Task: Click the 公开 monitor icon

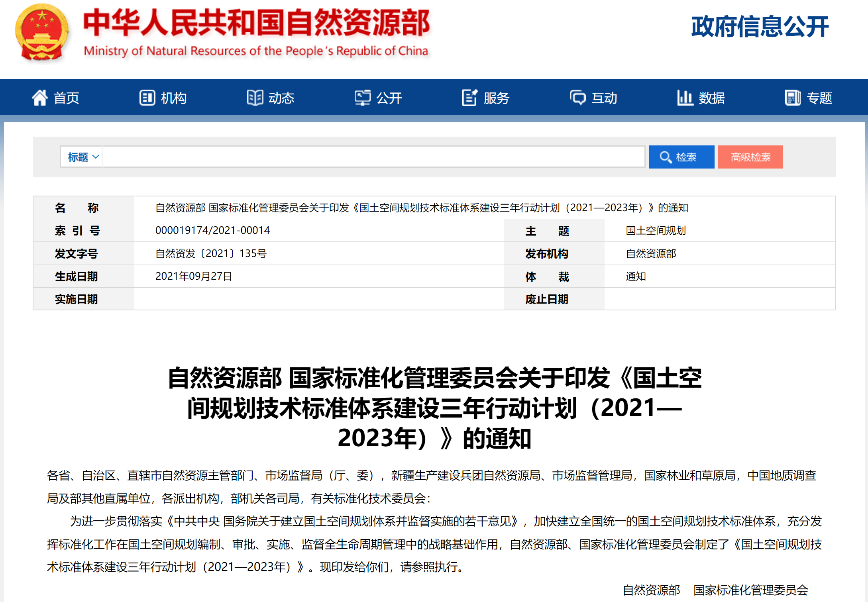Action: pos(362,98)
